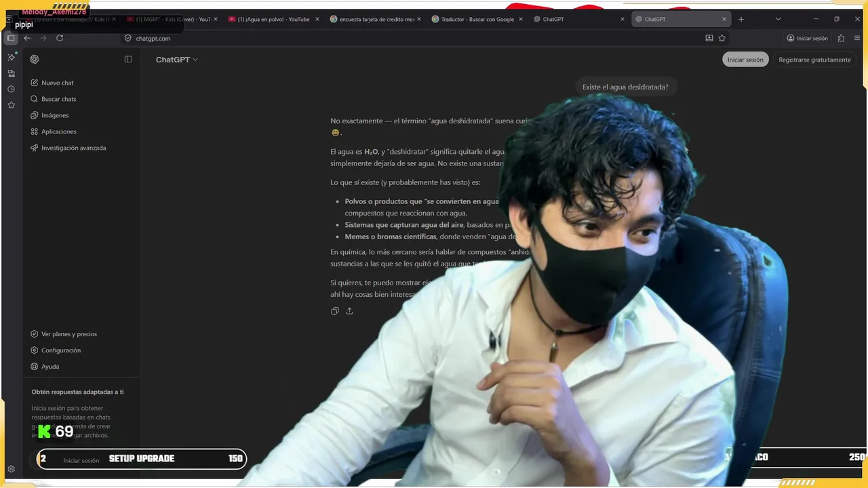
Task: Open the AI sparkle icon in browser sidebar
Action: click(x=11, y=57)
